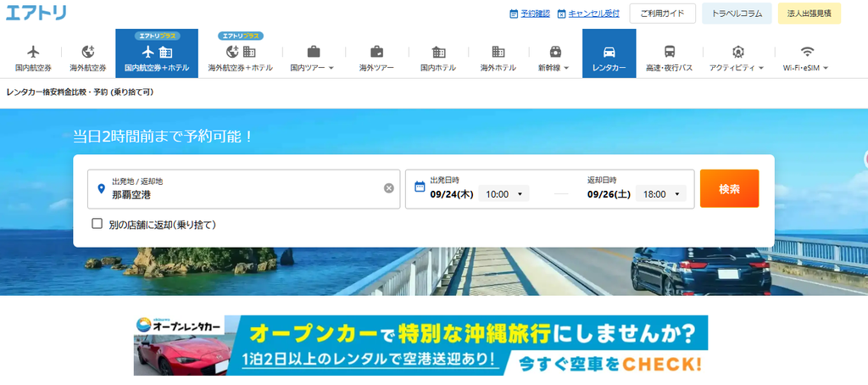
Task: Open the 国内航空券+ホテル tab icon
Action: point(157,53)
